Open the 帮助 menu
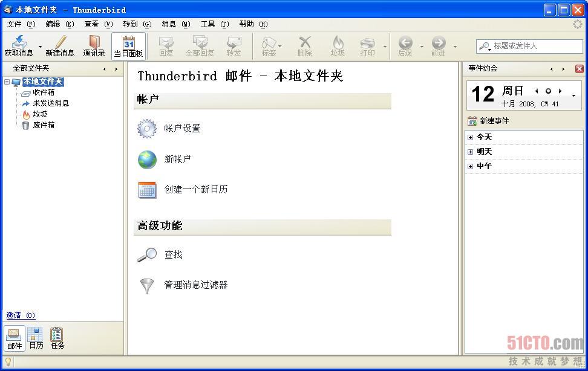The image size is (588, 371). point(253,24)
